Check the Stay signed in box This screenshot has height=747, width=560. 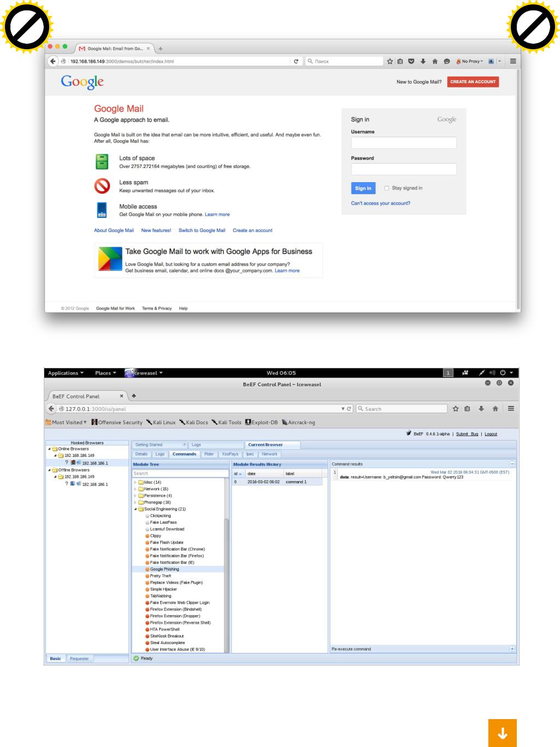click(387, 188)
